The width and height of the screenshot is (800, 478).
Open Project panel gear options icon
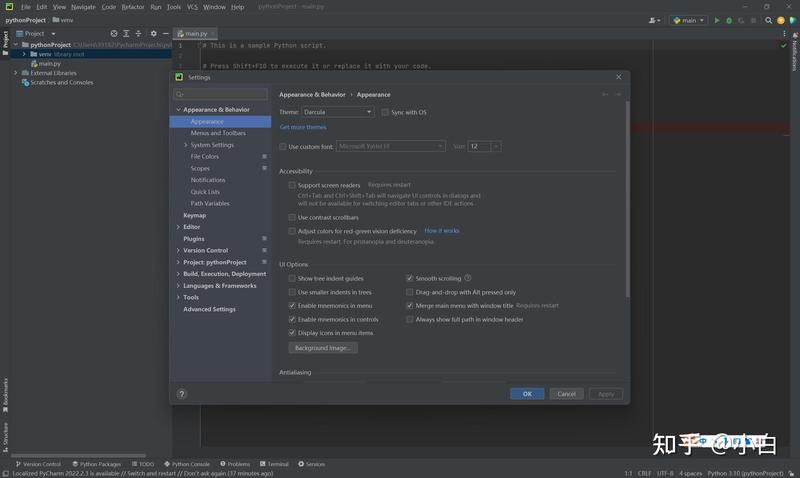[154, 34]
